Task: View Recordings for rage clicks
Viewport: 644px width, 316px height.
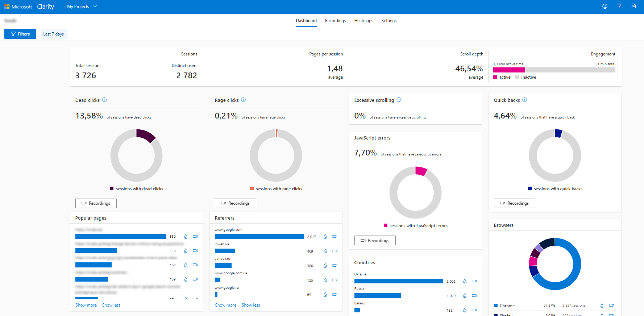Action: (236, 203)
